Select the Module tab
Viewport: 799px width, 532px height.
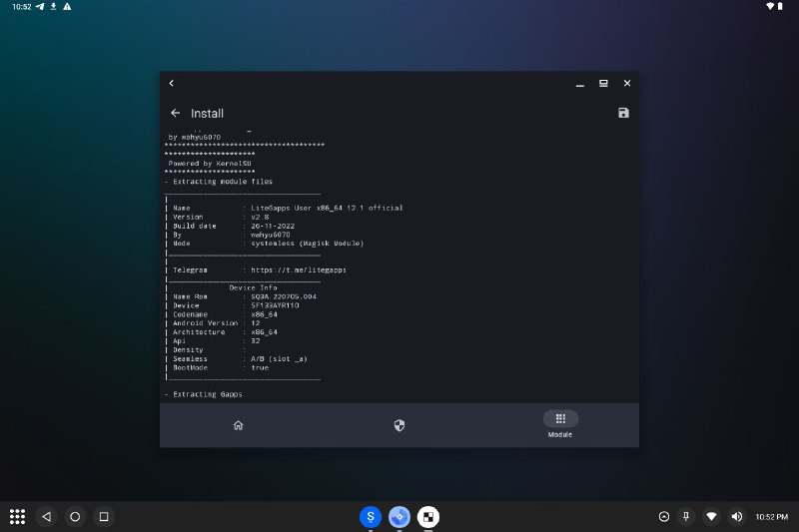pyautogui.click(x=560, y=424)
